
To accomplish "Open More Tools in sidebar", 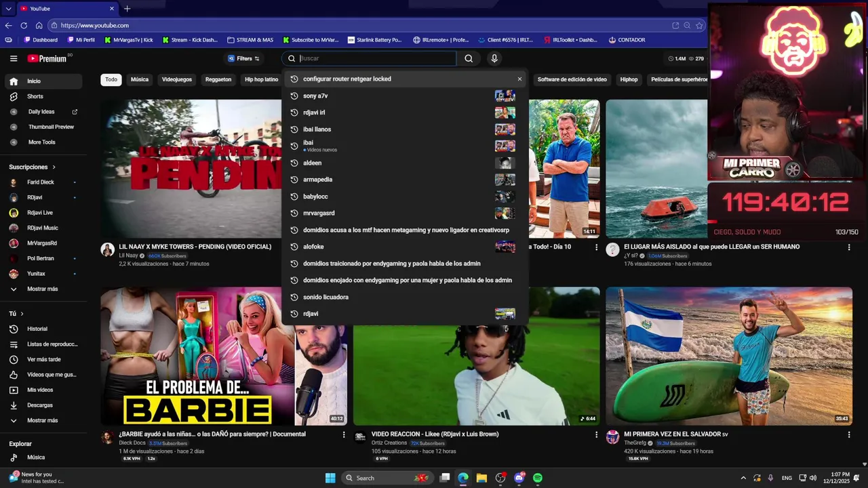I will pos(43,142).
